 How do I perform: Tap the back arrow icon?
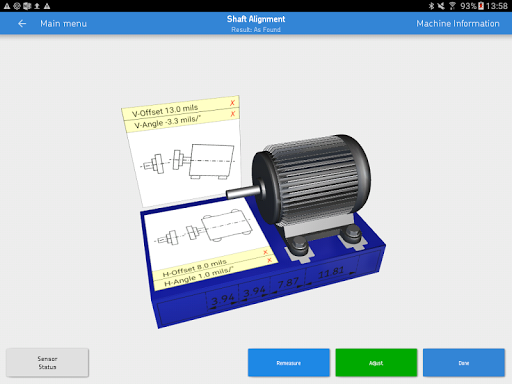click(22, 23)
